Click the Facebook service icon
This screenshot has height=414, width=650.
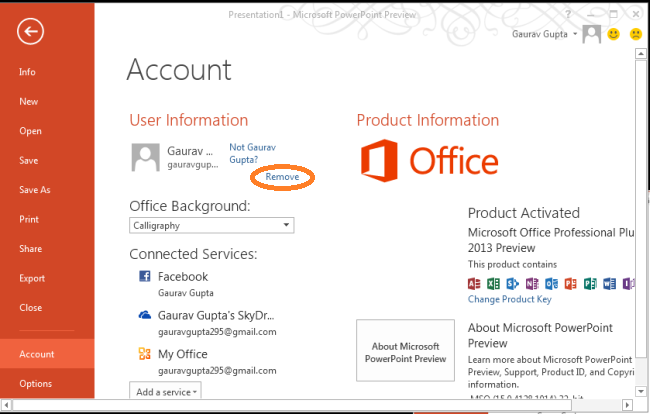point(145,276)
